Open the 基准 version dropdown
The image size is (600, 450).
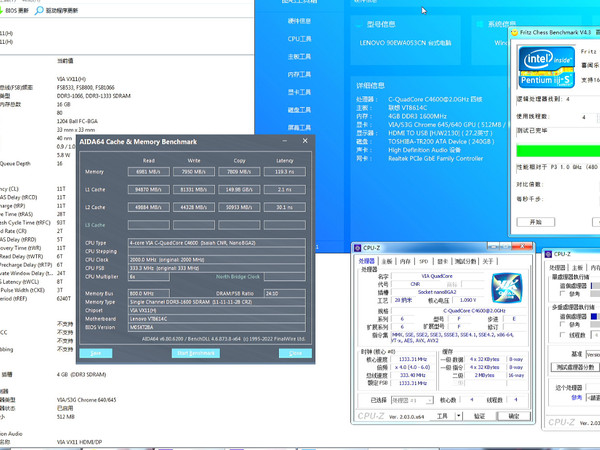coord(593,355)
